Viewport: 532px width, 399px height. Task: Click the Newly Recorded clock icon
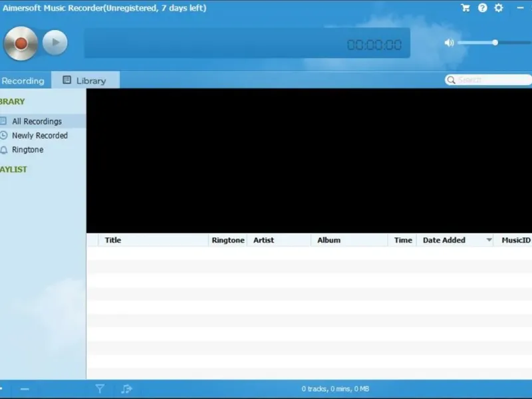tap(3, 136)
